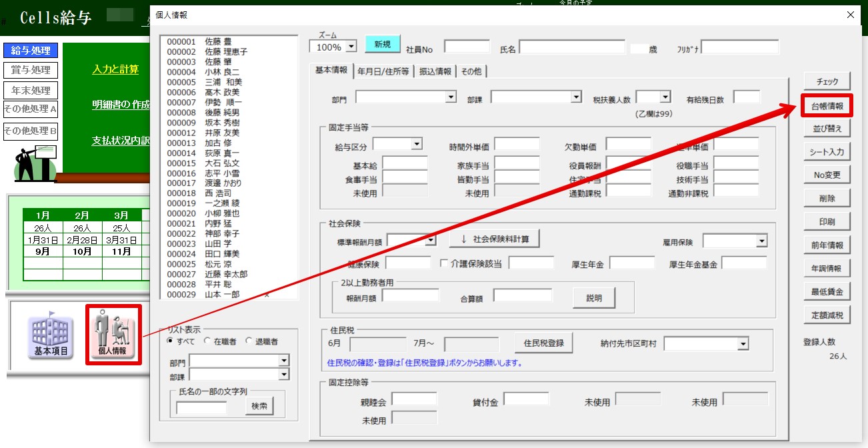This screenshot has width=868, height=448.
Task: Click the シート入力 button
Action: [827, 152]
